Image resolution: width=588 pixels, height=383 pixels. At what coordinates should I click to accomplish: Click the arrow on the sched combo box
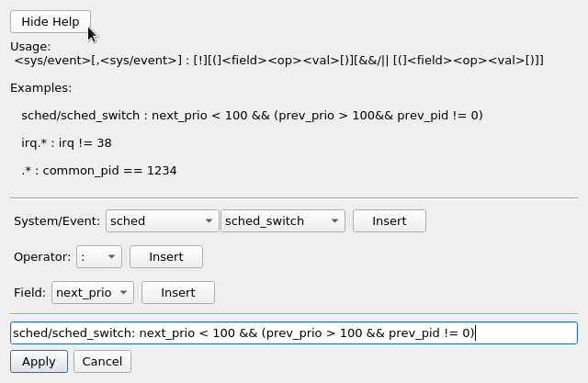[209, 221]
